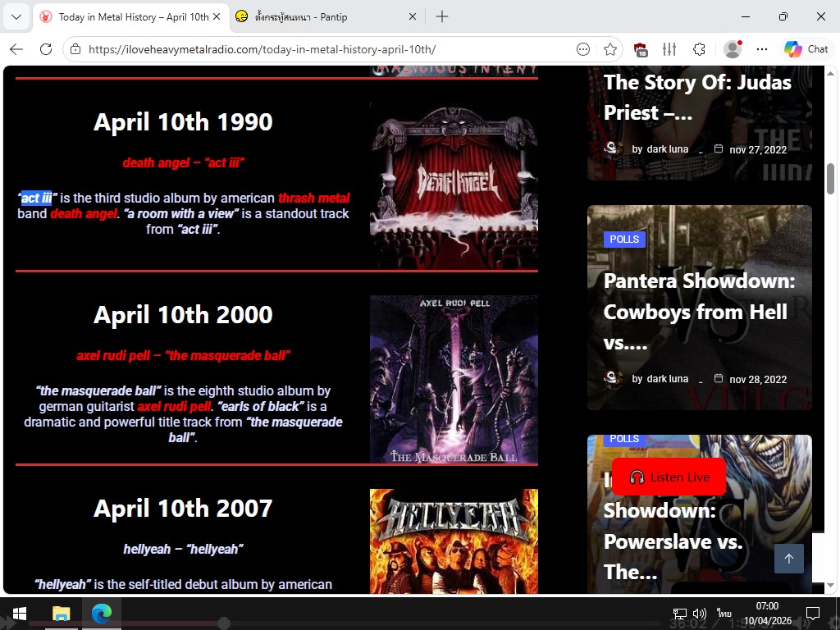Screen dimensions: 840x630
Task: Open the notification center icon
Action: click(x=813, y=613)
